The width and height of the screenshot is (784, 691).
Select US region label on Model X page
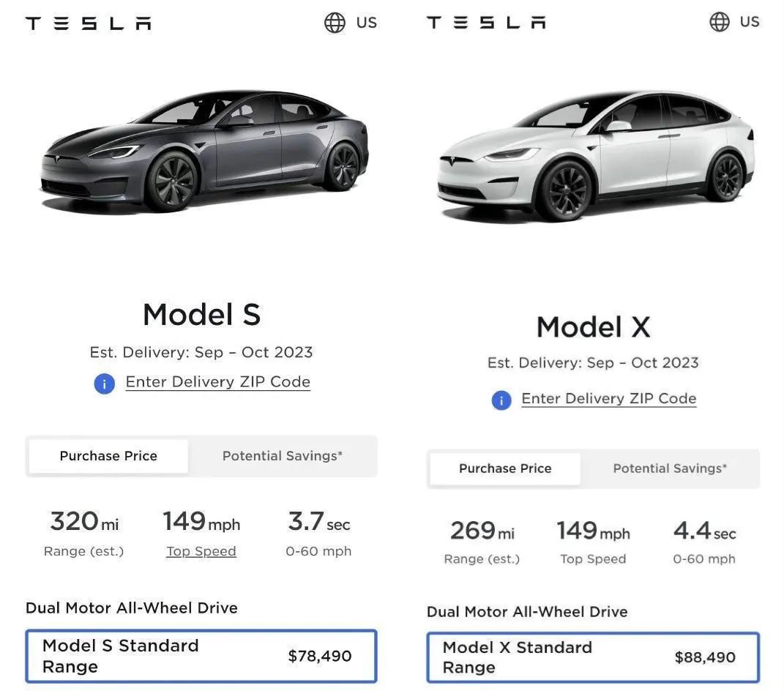pyautogui.click(x=750, y=22)
